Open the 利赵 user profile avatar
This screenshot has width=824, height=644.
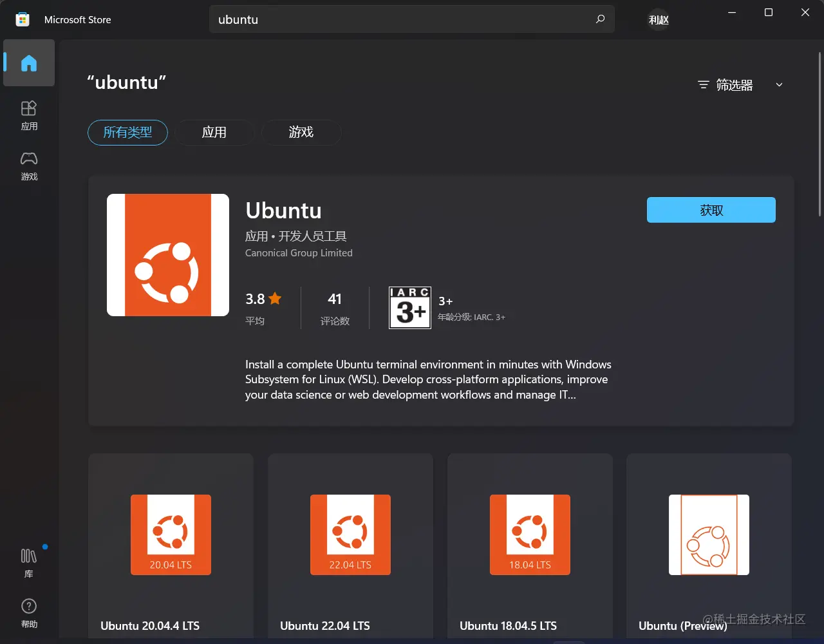click(659, 20)
